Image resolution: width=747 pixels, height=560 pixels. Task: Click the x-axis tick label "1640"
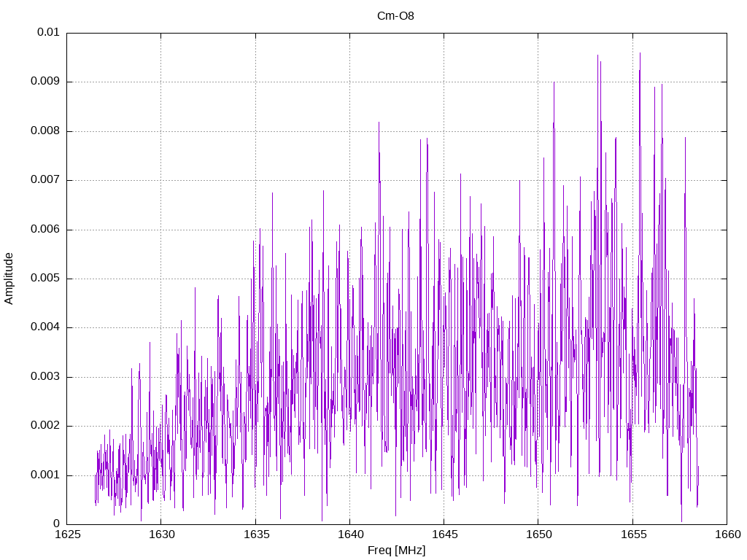[350, 534]
